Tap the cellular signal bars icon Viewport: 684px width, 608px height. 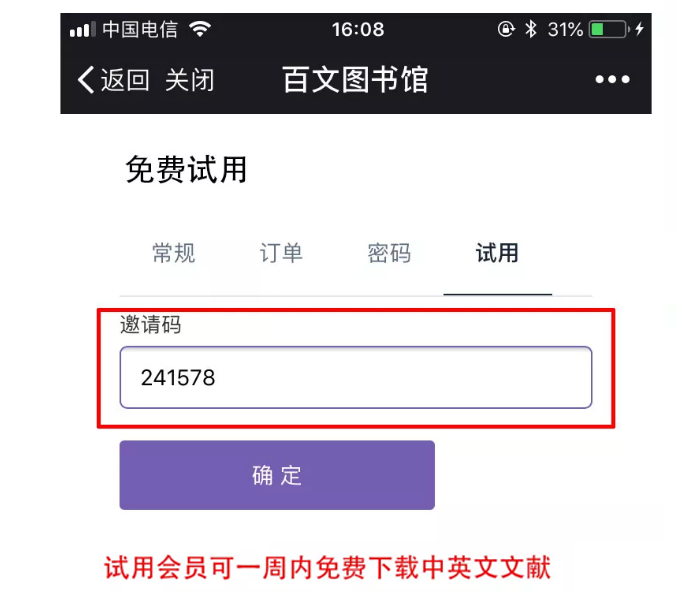[82, 30]
